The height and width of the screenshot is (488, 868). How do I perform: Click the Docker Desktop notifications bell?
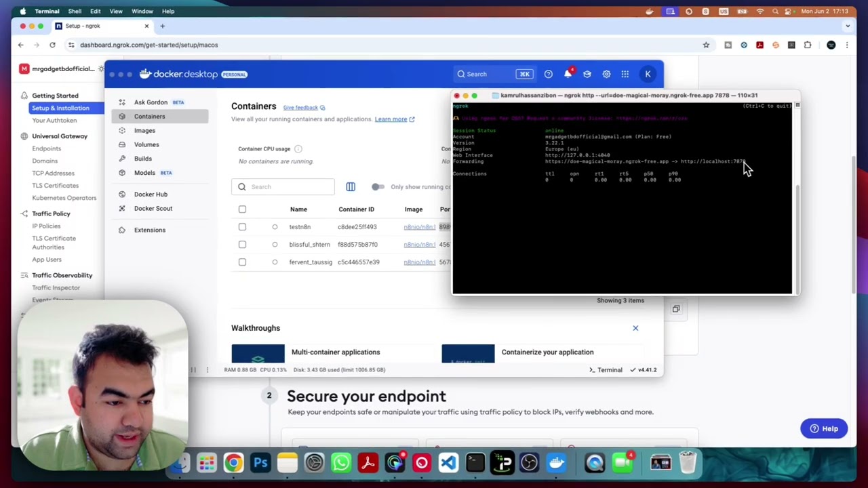click(x=568, y=74)
